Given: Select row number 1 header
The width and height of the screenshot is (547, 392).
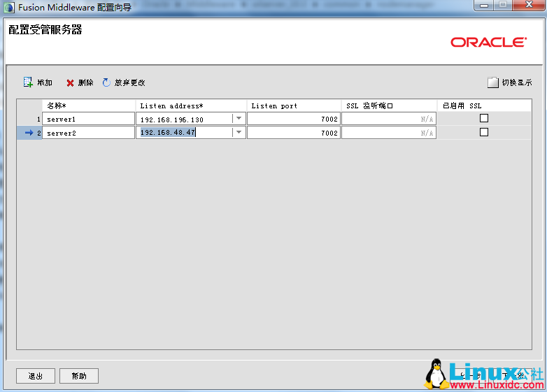Looking at the screenshot, I should click(x=29, y=119).
